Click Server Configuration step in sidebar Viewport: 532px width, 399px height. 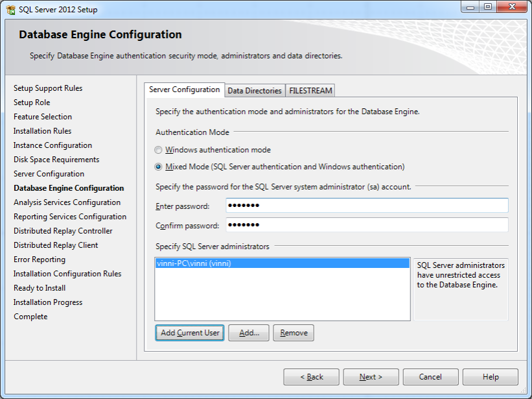49,174
